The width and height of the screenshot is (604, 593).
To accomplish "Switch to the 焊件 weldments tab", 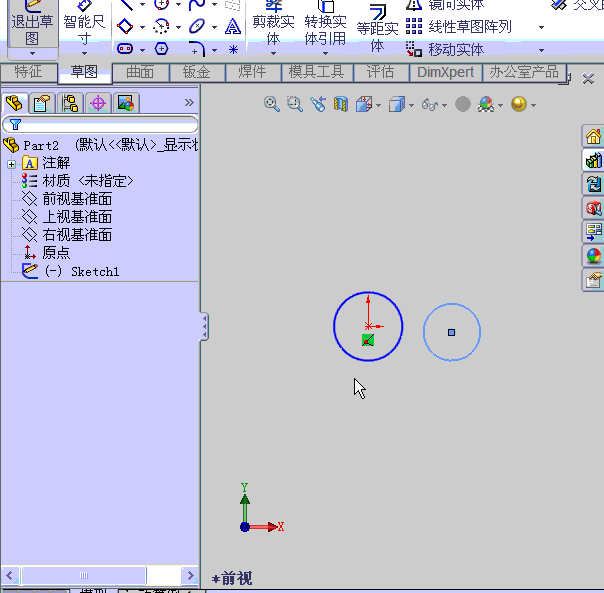I will [252, 72].
